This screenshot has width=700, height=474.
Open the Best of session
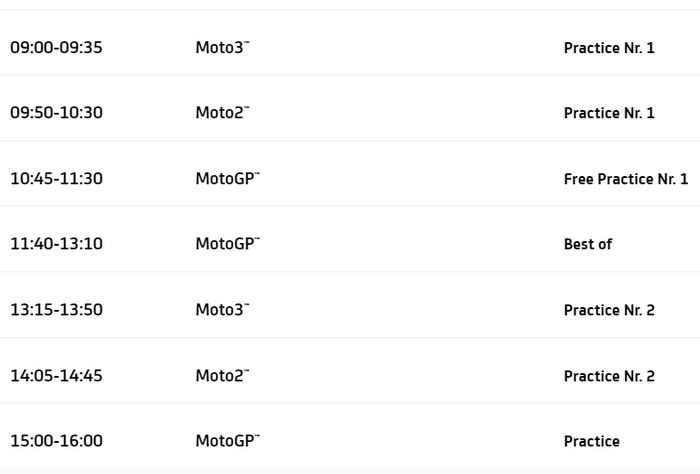click(x=588, y=244)
